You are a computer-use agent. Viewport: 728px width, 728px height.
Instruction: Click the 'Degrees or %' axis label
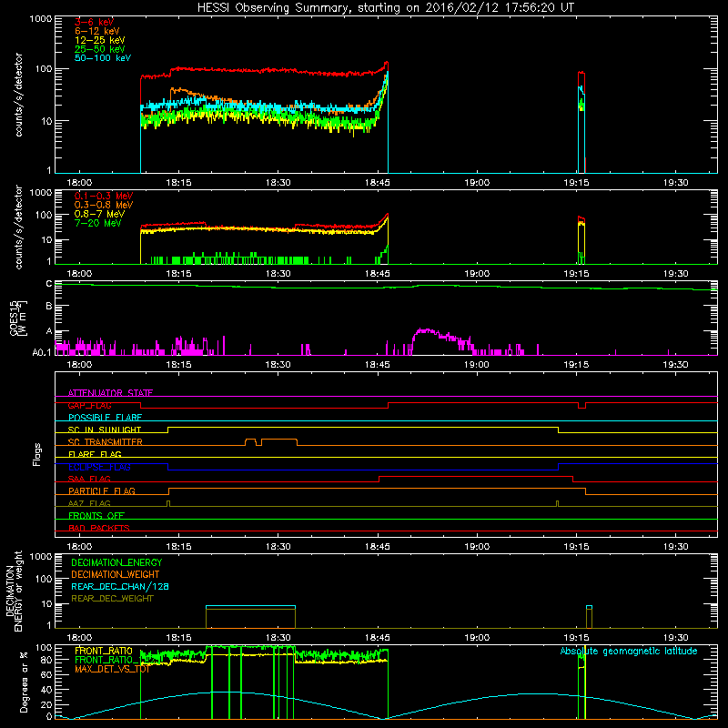click(x=24, y=682)
